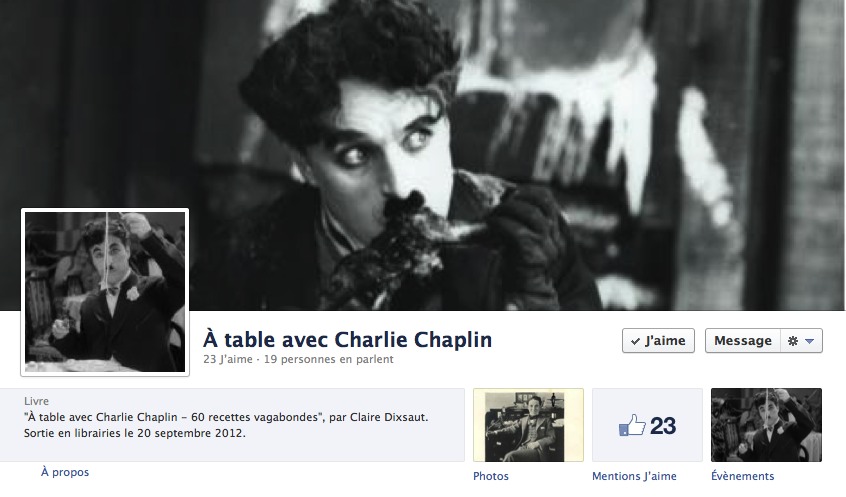Open the gear settings icon beside Message

point(793,341)
